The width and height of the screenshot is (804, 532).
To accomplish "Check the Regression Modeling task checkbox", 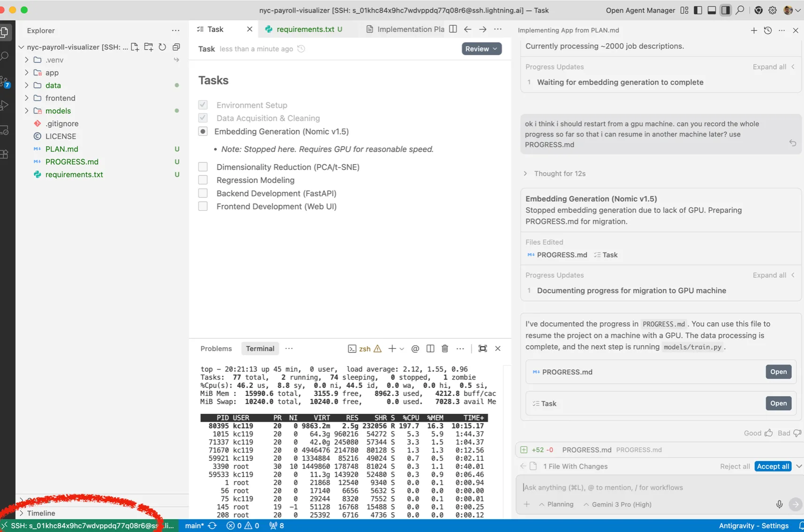I will coord(203,180).
